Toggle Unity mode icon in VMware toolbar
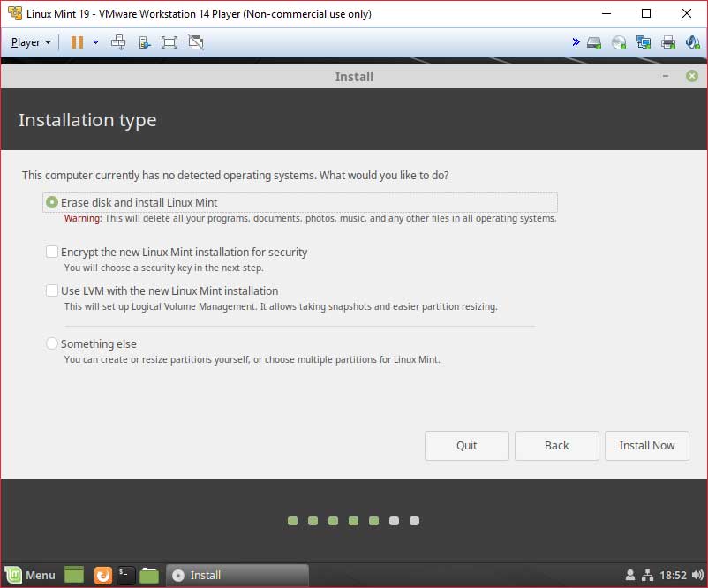The image size is (708, 588). [196, 42]
